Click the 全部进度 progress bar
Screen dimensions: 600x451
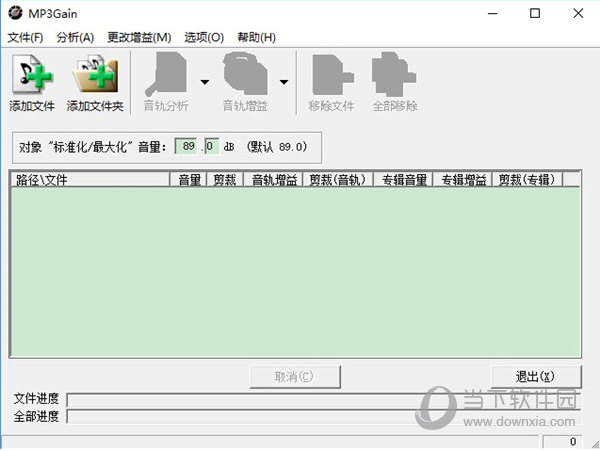coord(324,416)
